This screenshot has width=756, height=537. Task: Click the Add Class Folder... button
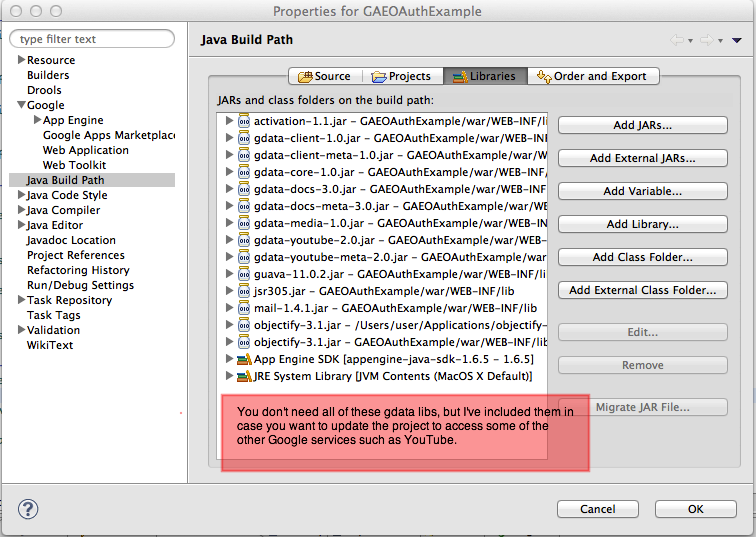[x=643, y=257]
